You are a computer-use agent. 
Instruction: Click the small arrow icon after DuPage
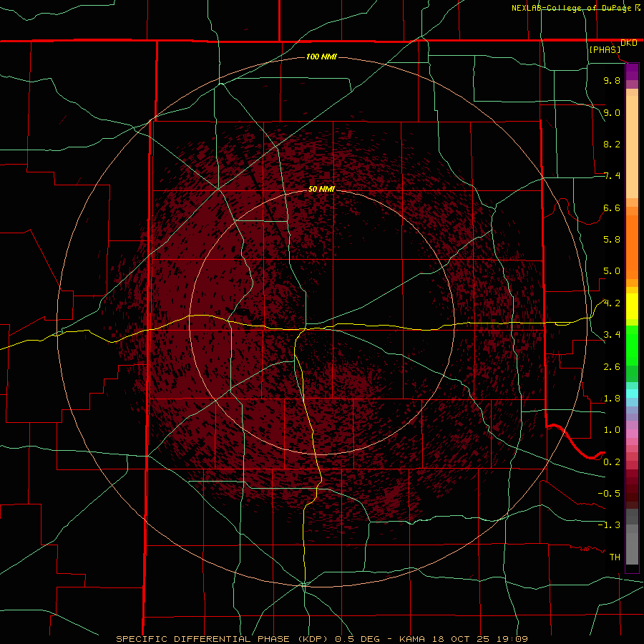[x=638, y=8]
